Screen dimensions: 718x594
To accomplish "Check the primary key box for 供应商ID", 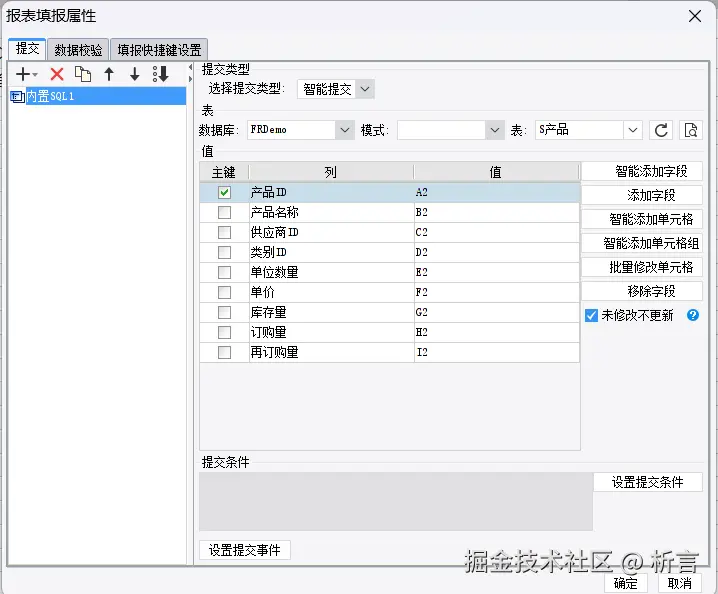I will tap(224, 232).
